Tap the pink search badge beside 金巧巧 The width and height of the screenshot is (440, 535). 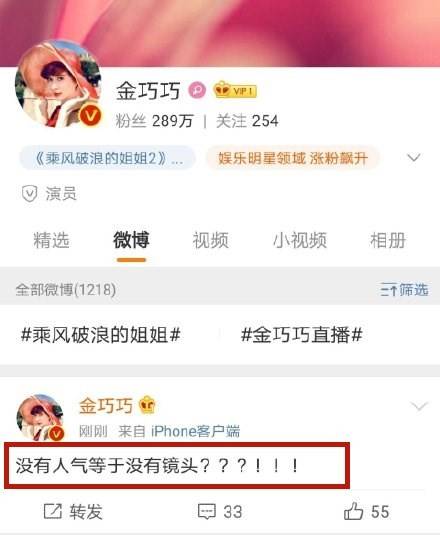197,90
